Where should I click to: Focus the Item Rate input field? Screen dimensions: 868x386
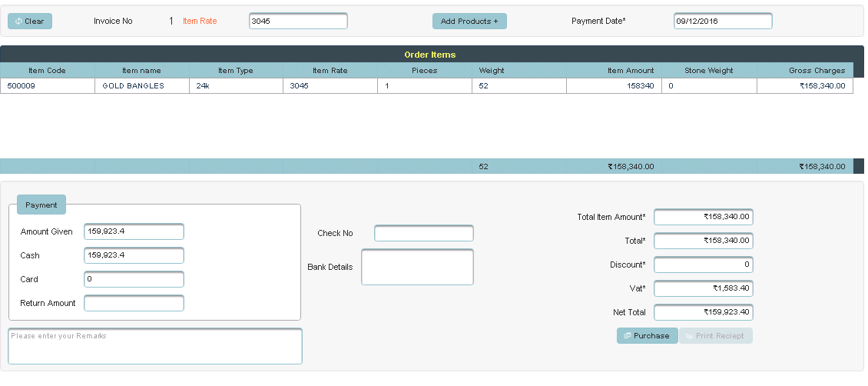click(298, 22)
